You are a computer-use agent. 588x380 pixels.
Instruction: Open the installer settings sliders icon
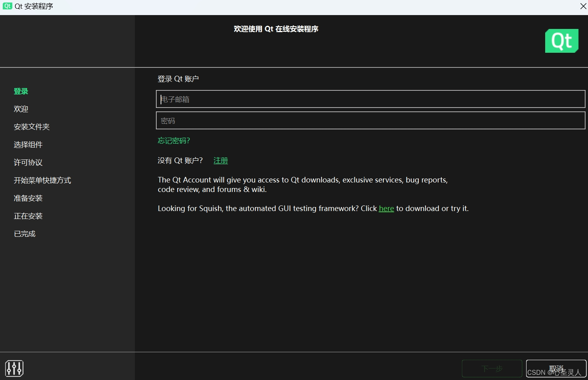pyautogui.click(x=14, y=368)
